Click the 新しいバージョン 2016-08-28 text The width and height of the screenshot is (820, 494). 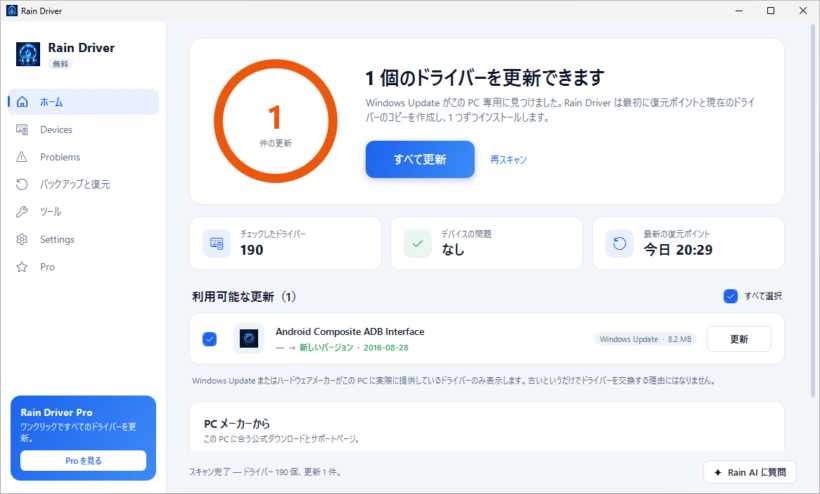354,348
